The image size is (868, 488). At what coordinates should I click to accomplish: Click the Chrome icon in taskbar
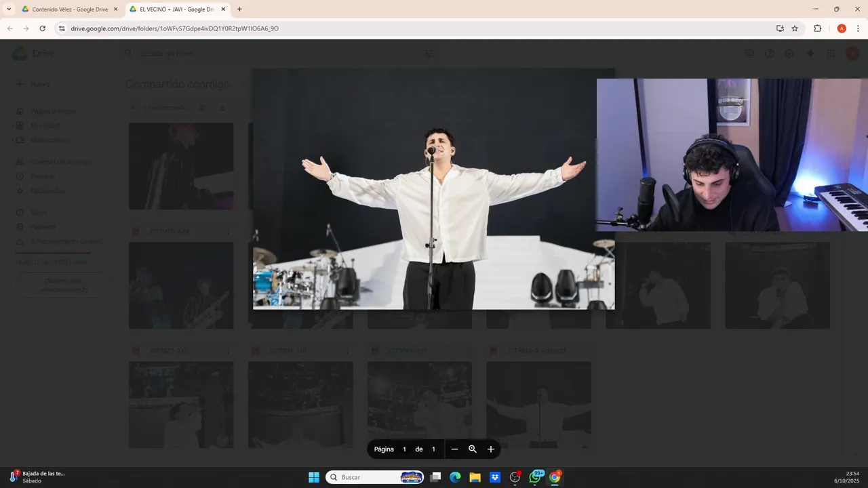coord(555,477)
